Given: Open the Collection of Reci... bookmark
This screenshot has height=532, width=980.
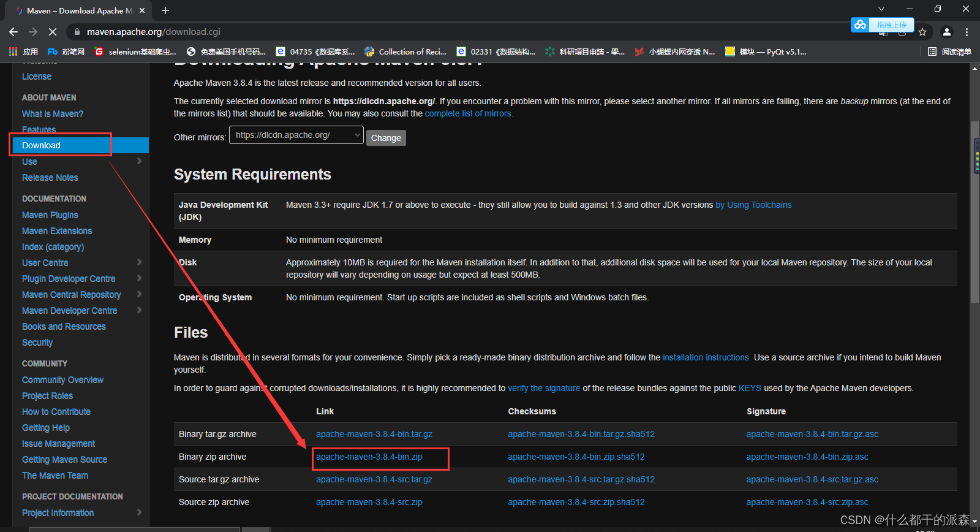Looking at the screenshot, I should (405, 51).
